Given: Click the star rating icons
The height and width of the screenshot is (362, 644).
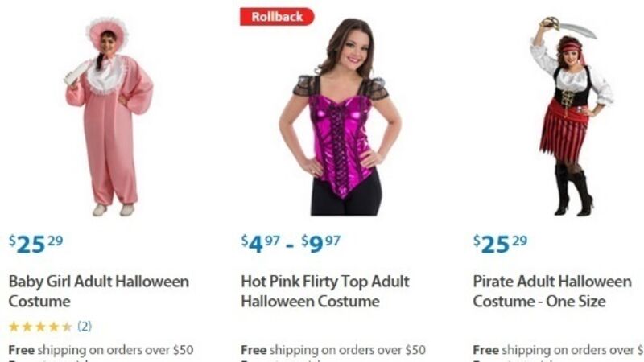Looking at the screenshot, I should click(40, 327).
